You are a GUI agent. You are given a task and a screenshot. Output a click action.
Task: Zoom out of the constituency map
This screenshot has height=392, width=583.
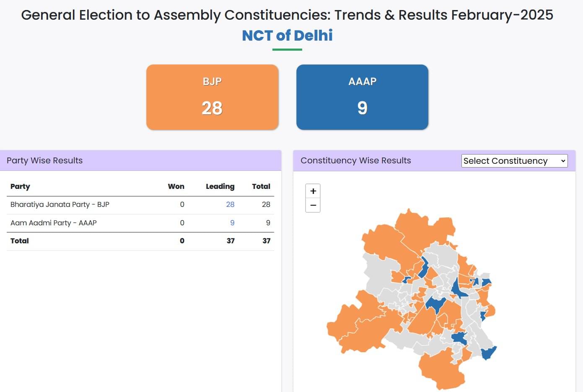(313, 205)
